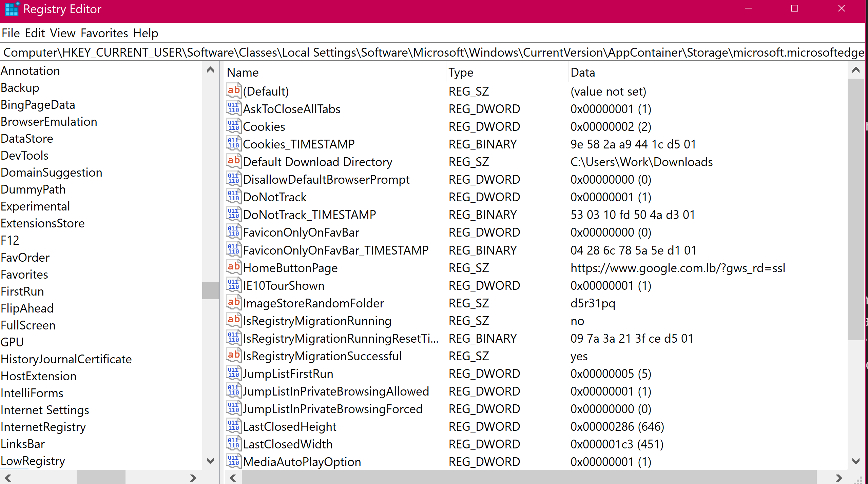Screen dimensions: 868x484
Task: Select the DevTools key in the tree
Action: coord(24,155)
